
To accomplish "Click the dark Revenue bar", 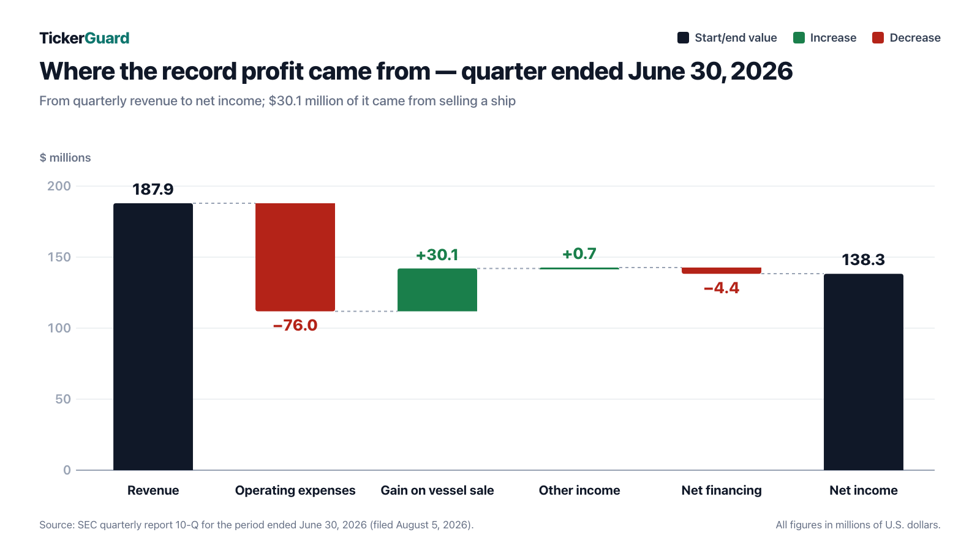I will [x=153, y=337].
